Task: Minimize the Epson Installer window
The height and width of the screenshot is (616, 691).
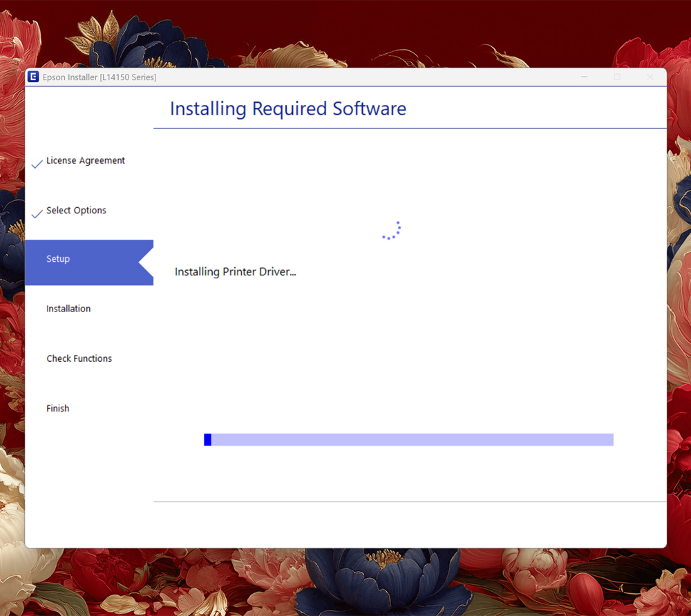Action: 584,77
